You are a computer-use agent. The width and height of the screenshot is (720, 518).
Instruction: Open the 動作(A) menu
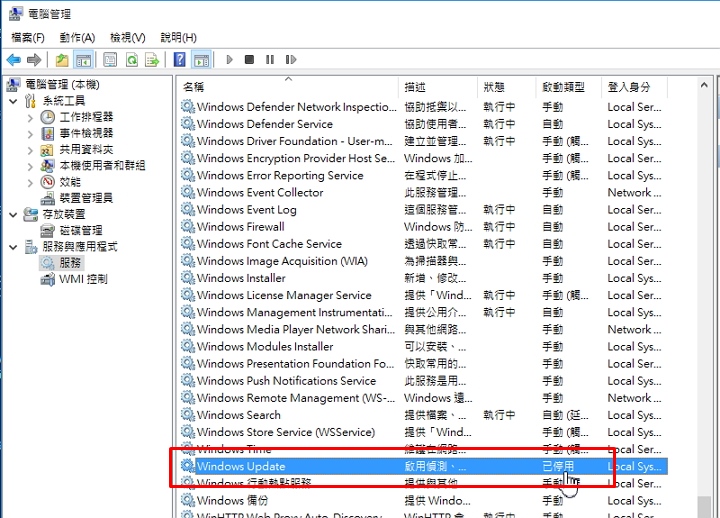coord(77,38)
